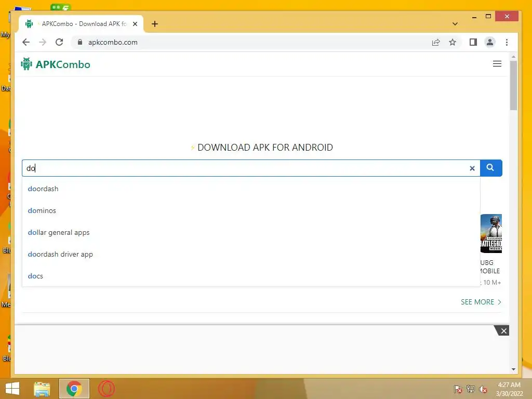The height and width of the screenshot is (399, 532).
Task: Click the Chrome taskbar icon
Action: pos(74,389)
